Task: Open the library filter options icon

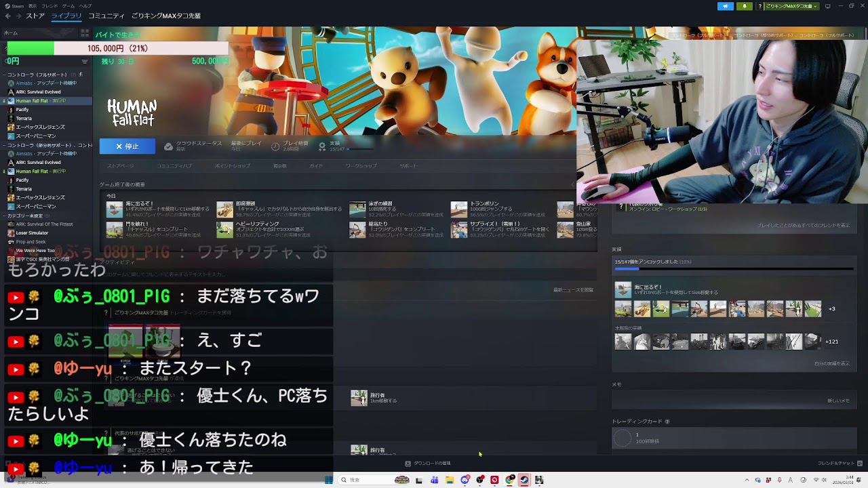Action: point(85,61)
